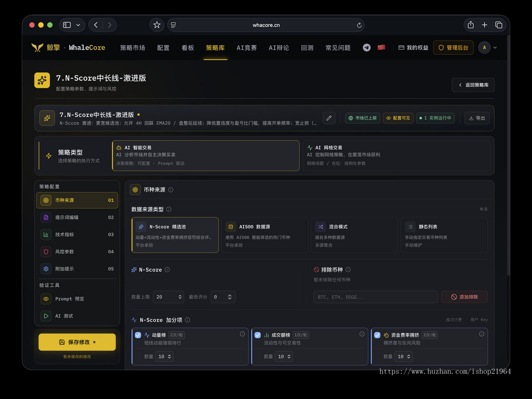Show tab overview icon

click(499, 25)
